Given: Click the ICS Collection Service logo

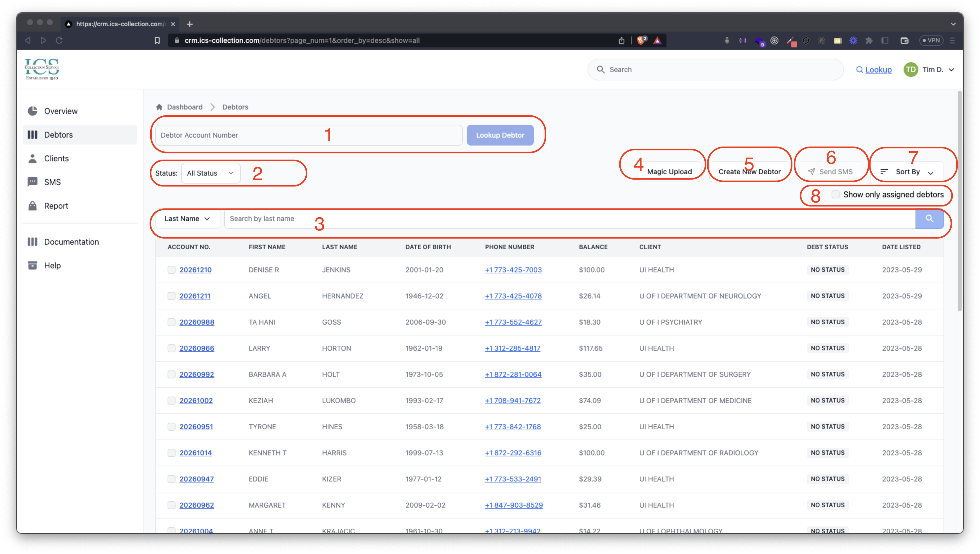Looking at the screenshot, I should tap(42, 69).
